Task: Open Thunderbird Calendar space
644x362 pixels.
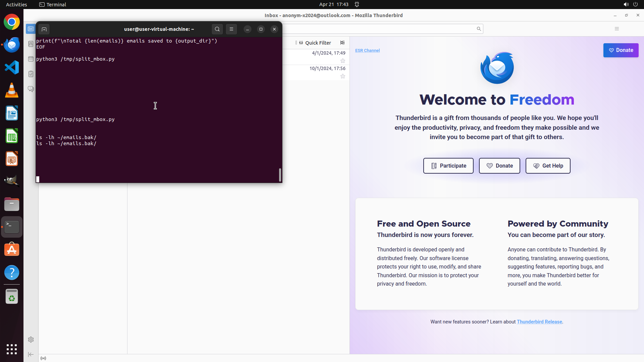Action: tap(31, 59)
